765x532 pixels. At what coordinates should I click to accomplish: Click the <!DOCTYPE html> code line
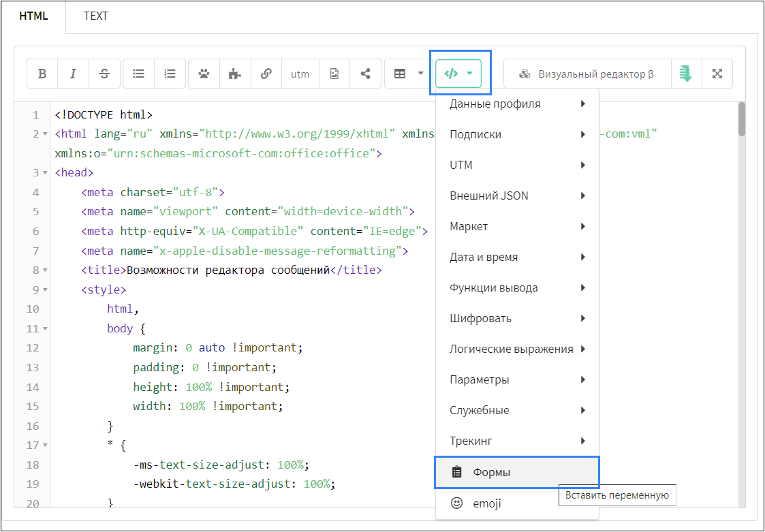[x=104, y=114]
